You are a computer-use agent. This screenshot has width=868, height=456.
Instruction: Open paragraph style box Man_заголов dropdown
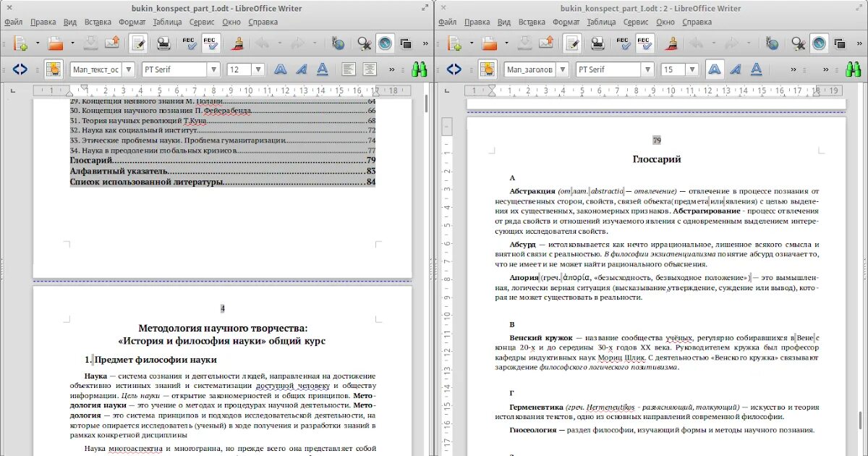562,69
